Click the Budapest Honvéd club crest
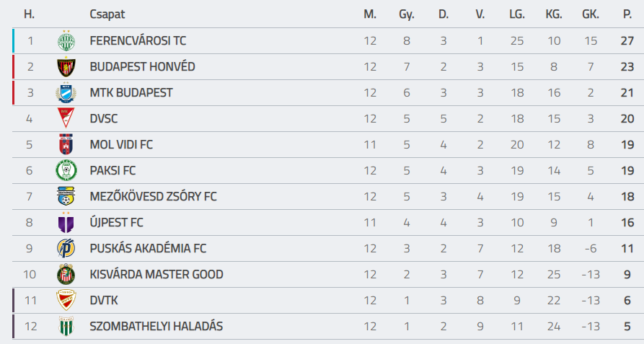 (66, 66)
